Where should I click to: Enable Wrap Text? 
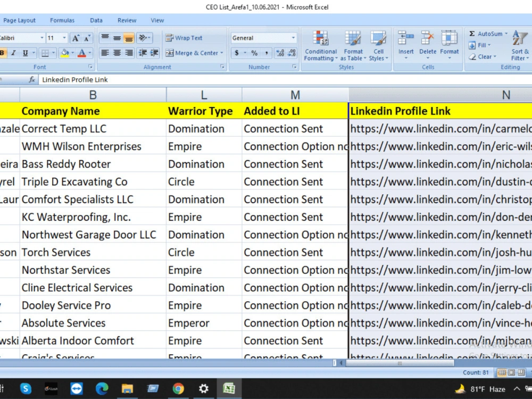(x=184, y=38)
